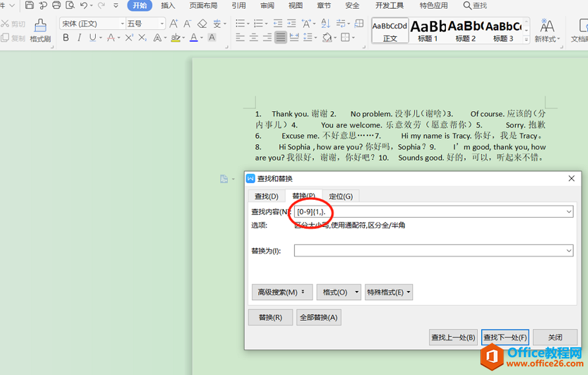588x375 pixels.
Task: Switch to the 定位(G) dialog tab
Action: 341,196
